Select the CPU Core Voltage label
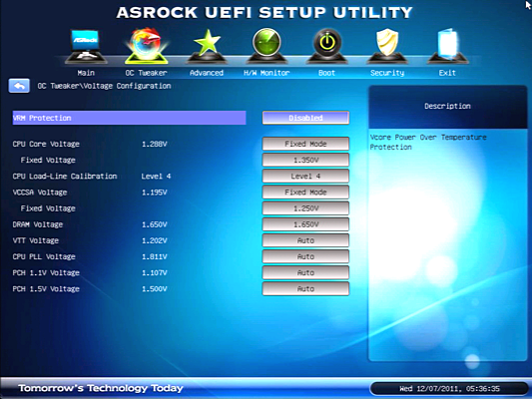Viewport: 532px width, 399px height. click(46, 144)
